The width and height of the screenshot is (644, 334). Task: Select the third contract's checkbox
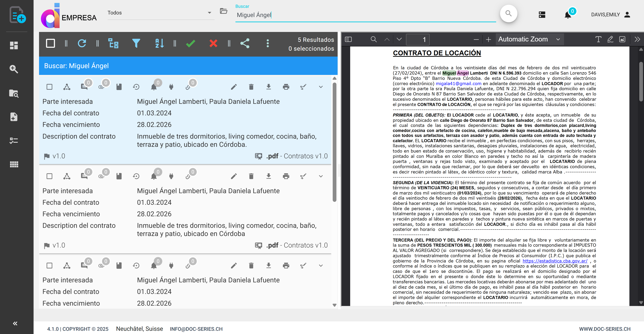tap(49, 265)
